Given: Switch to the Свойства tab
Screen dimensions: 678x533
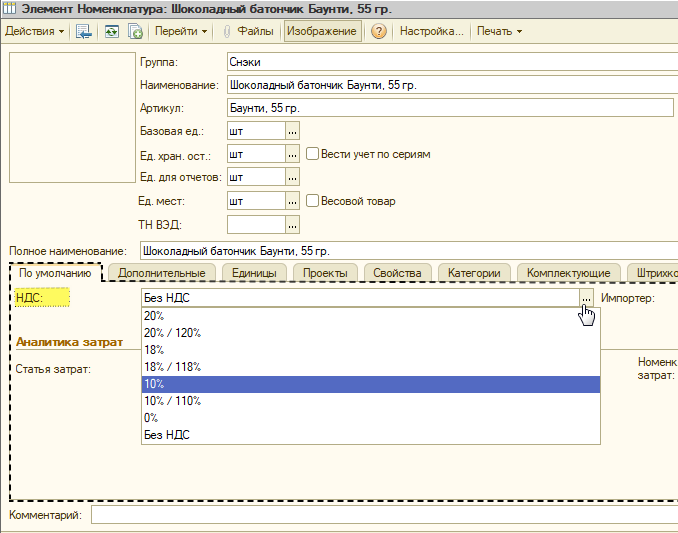Looking at the screenshot, I should (x=397, y=273).
